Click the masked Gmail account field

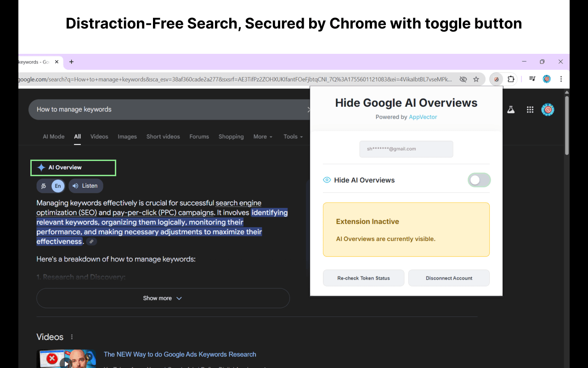[x=406, y=149]
